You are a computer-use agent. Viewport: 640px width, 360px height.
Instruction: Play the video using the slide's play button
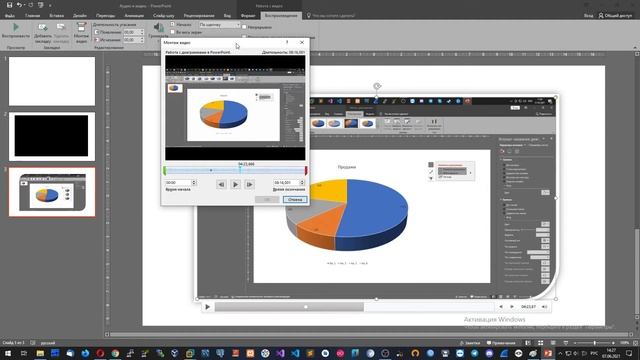click(207, 307)
